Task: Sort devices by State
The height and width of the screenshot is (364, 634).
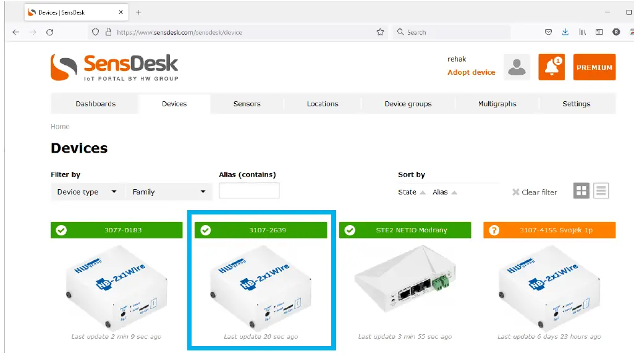Action: (411, 192)
